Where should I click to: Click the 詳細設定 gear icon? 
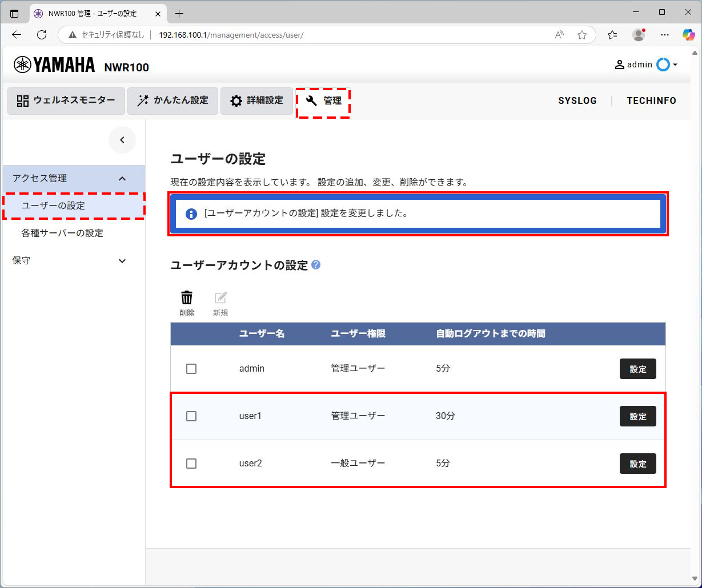pos(236,100)
